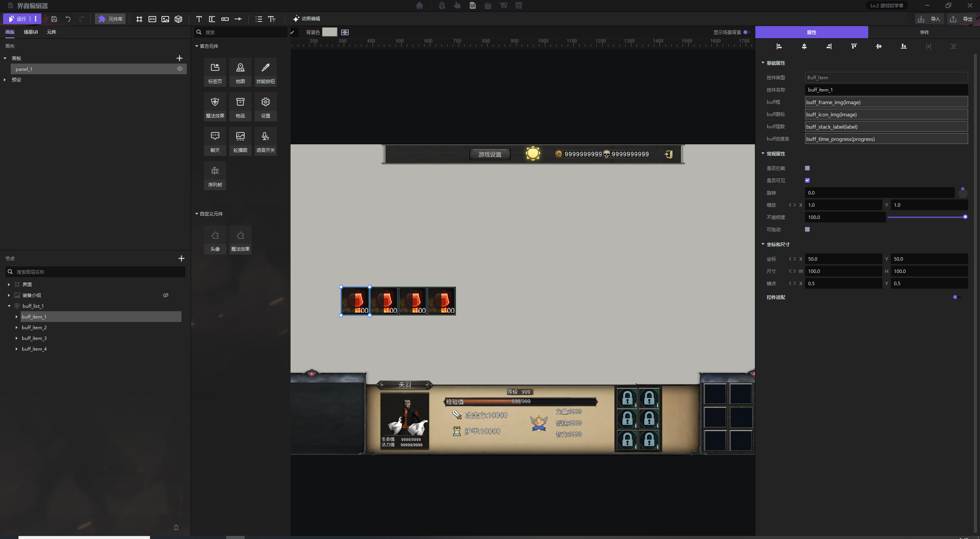Align selection to top edge
The width and height of the screenshot is (980, 539).
854,46
